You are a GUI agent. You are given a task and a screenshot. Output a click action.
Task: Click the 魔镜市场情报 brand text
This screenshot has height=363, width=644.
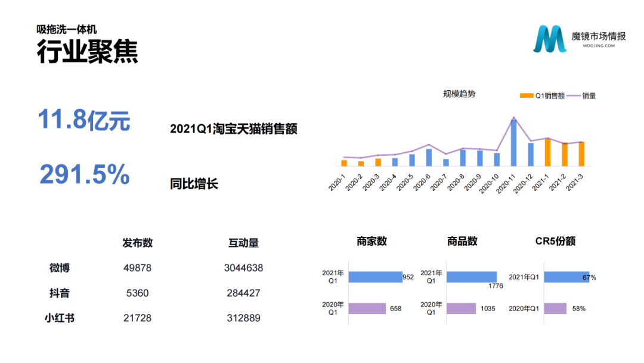click(599, 36)
